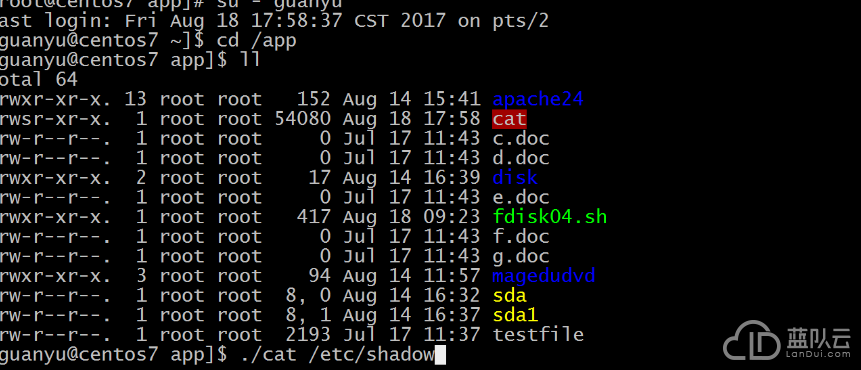Click the cd /app command text
The width and height of the screenshot is (861, 370).
257,41
